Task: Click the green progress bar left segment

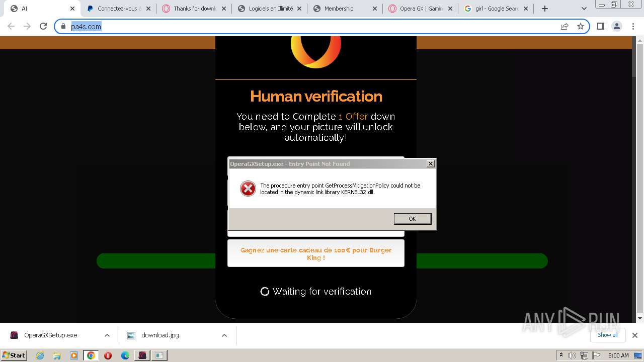Action: (x=156, y=261)
